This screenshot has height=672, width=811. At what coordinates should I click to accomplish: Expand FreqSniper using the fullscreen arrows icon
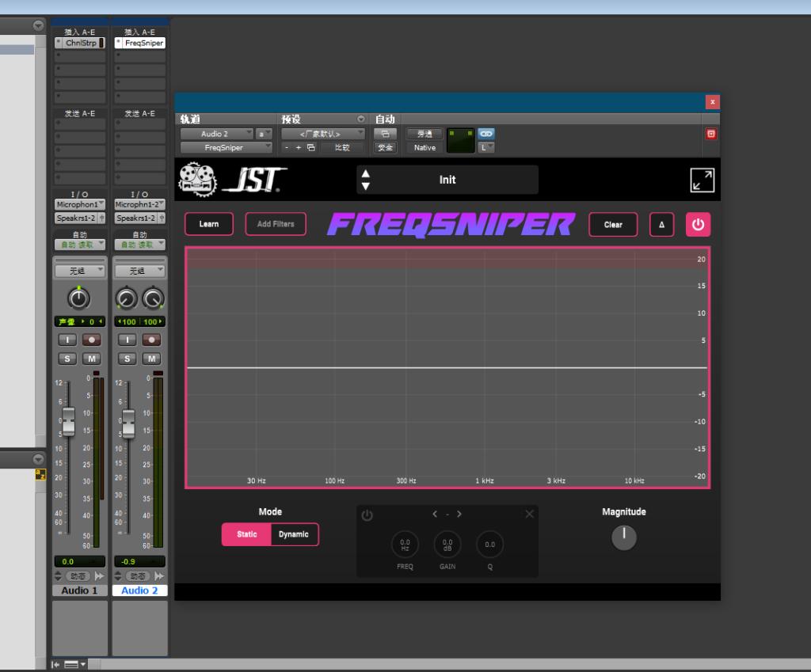(x=702, y=180)
